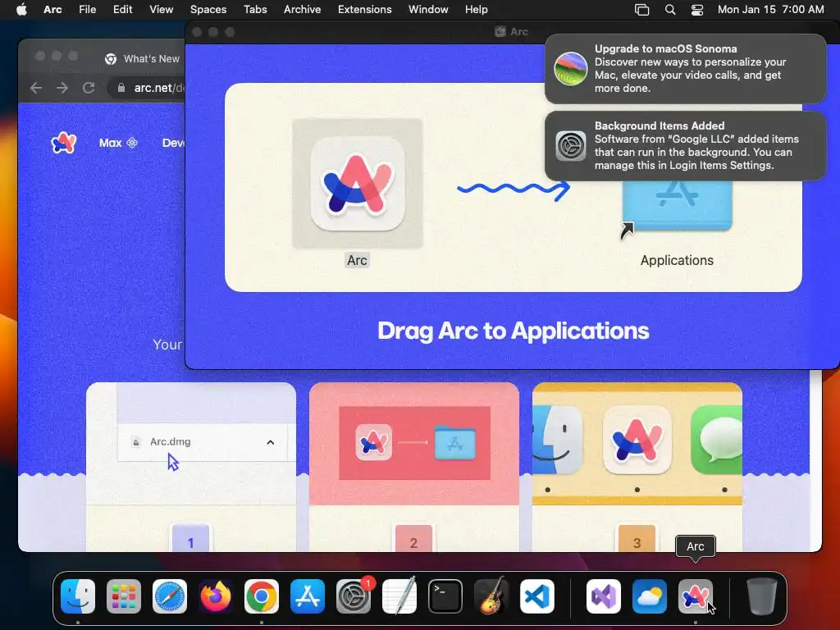Click the menu bar date and time
The width and height of the screenshot is (840, 630).
coord(770,10)
